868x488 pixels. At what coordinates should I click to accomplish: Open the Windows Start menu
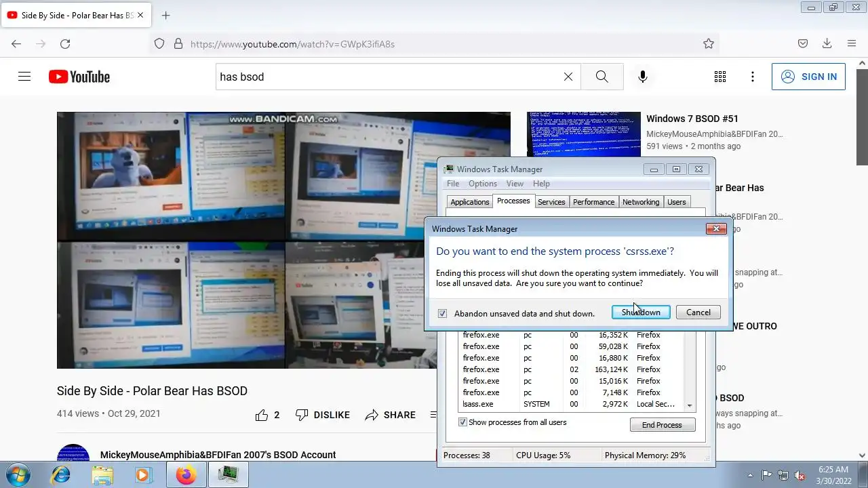(x=17, y=474)
